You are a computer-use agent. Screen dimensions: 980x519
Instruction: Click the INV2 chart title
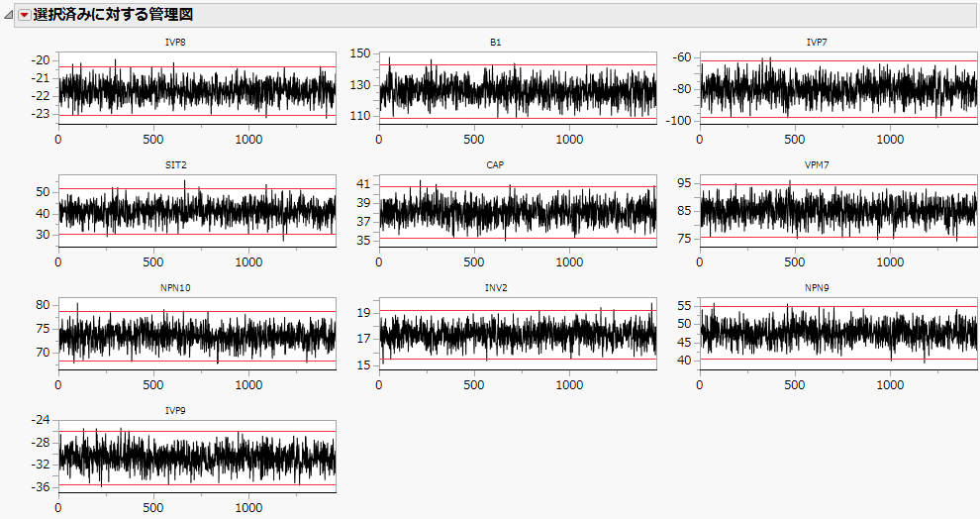coord(496,288)
